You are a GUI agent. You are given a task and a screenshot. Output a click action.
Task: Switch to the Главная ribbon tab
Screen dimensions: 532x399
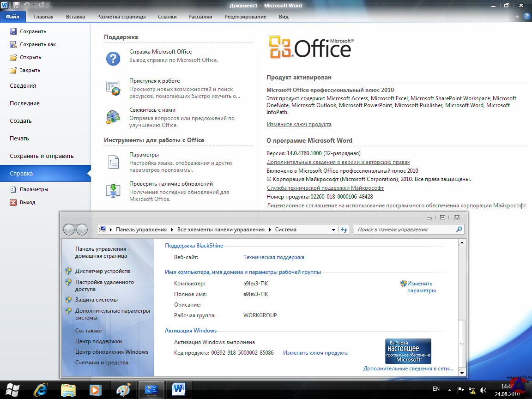[x=43, y=17]
